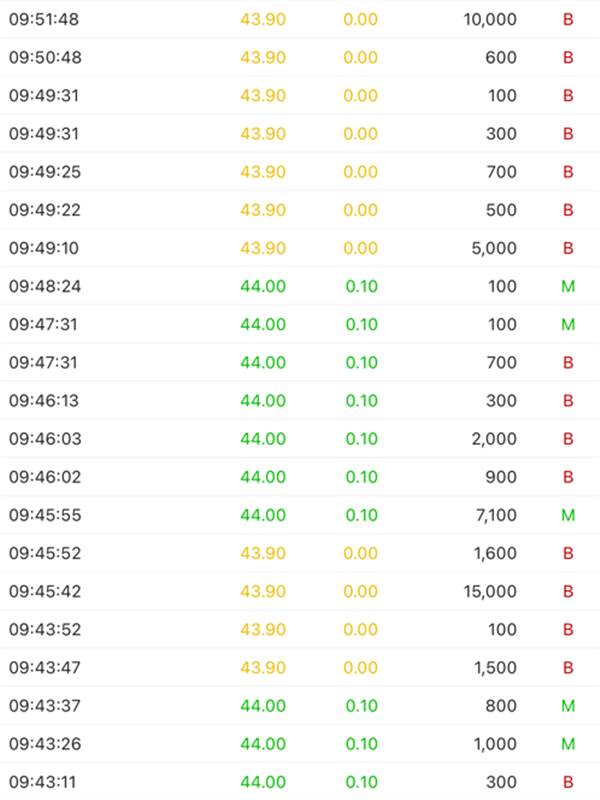The image size is (600, 800).
Task: Tap the 5,000 volume at 09:49:10
Action: [x=494, y=248]
